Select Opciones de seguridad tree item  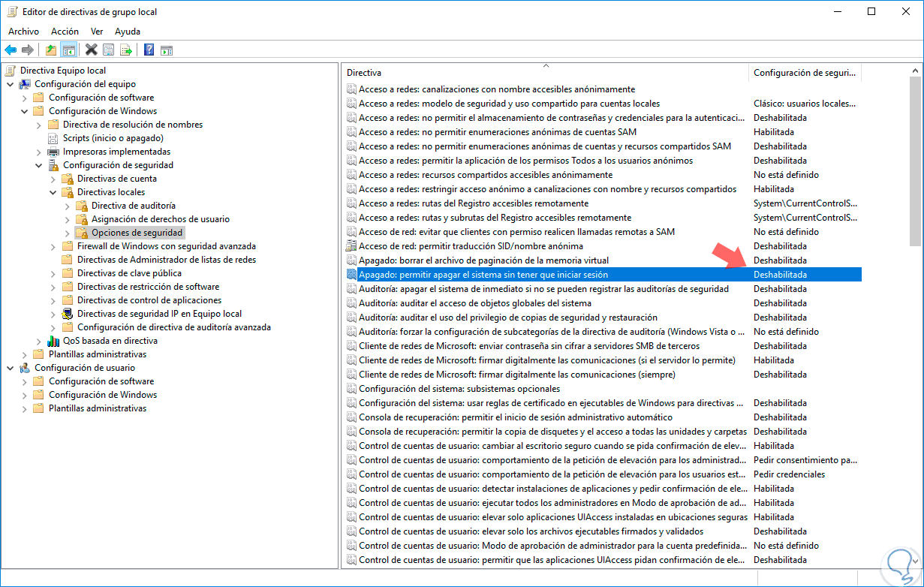tap(137, 233)
